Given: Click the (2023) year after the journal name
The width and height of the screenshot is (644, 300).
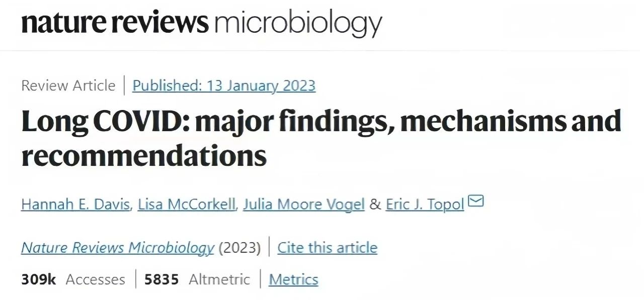Looking at the screenshot, I should (239, 248).
